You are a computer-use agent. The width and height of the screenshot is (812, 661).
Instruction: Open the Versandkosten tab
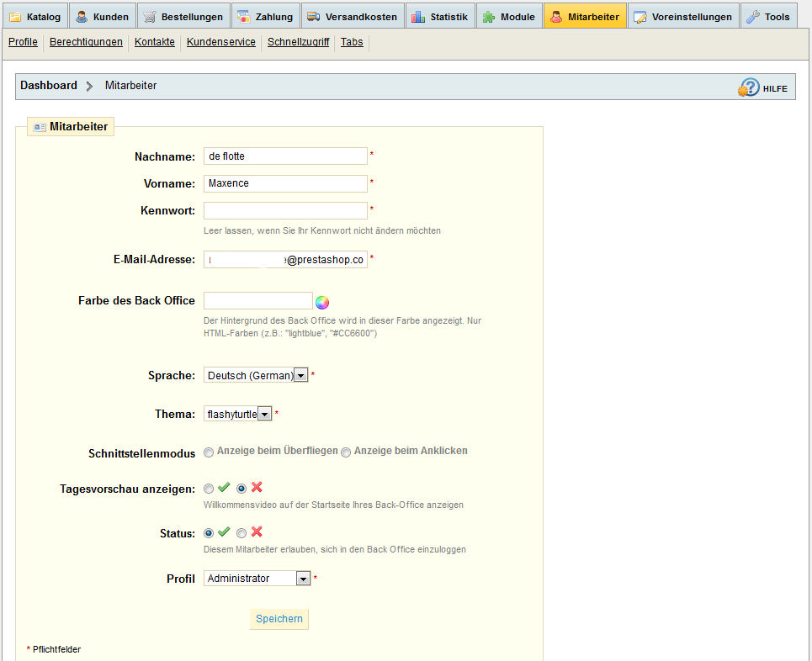pyautogui.click(x=353, y=16)
